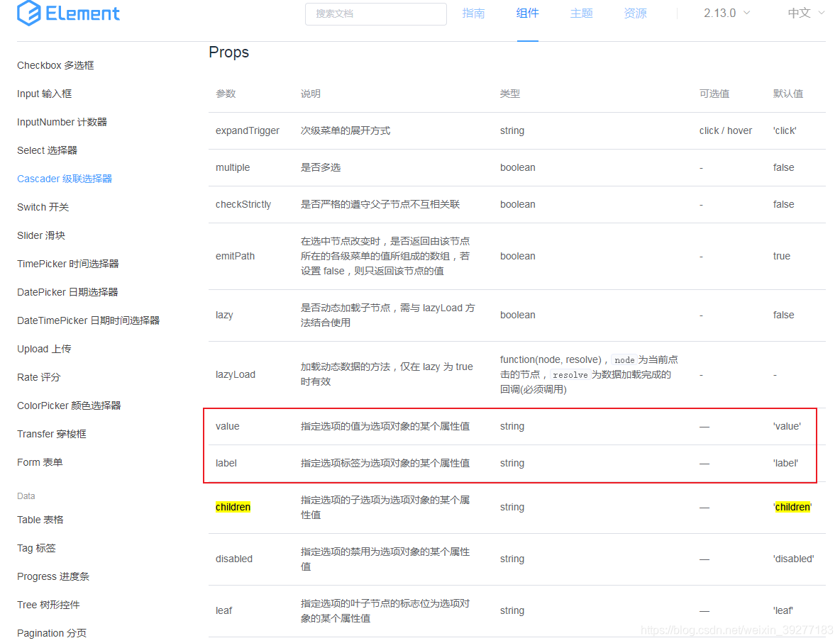The image size is (840, 643).
Task: Visit the 资源 page
Action: pos(635,13)
